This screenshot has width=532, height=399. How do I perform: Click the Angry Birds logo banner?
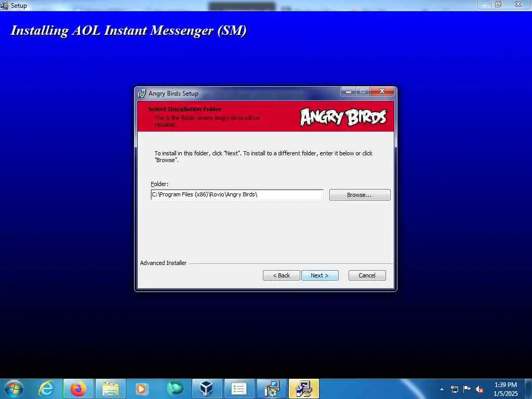click(x=343, y=117)
